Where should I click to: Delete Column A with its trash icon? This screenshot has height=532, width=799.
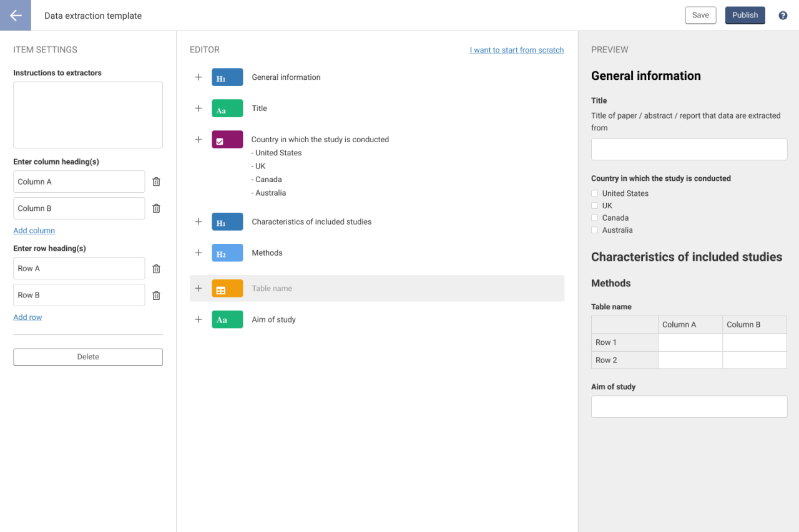(x=156, y=181)
